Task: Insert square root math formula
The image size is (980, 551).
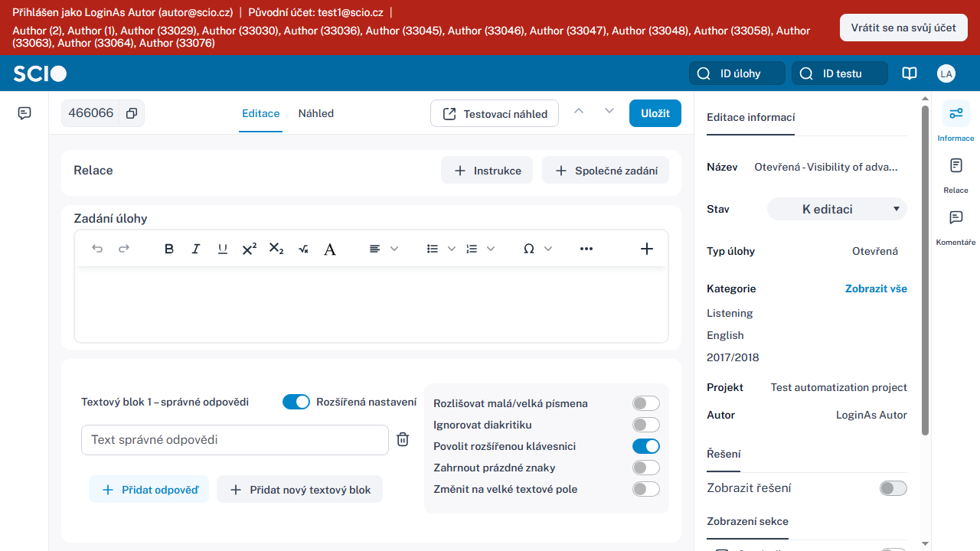Action: (303, 249)
